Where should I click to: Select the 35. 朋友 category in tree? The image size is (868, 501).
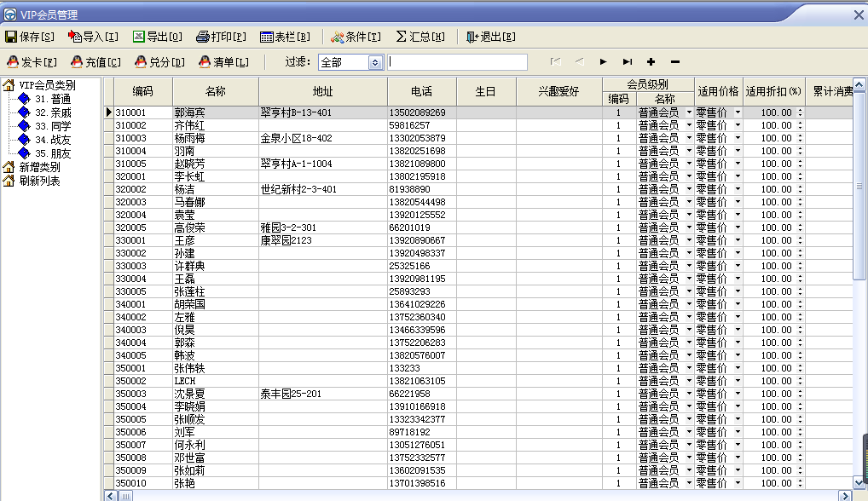pos(52,153)
